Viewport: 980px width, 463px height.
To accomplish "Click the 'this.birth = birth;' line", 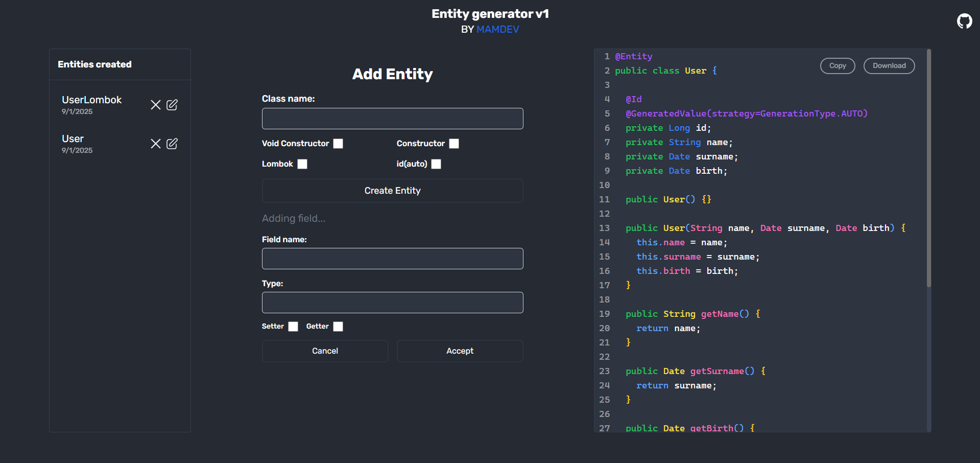I will [x=687, y=271].
